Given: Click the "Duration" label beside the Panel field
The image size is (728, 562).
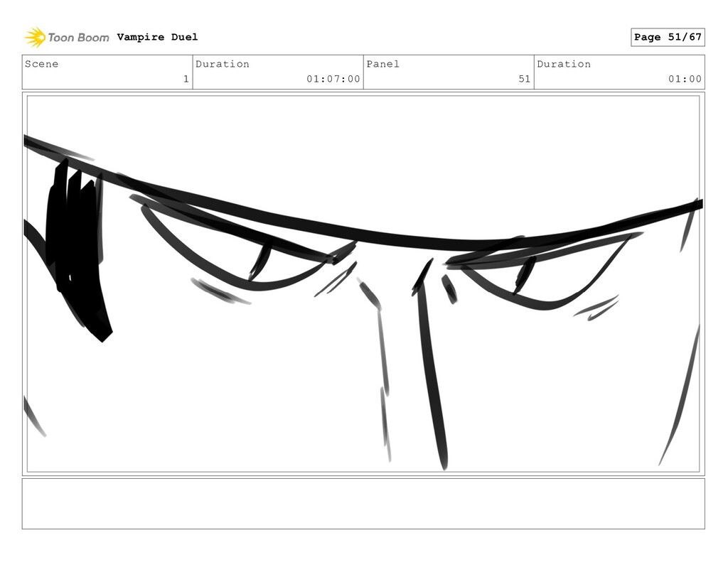Looking at the screenshot, I should (x=564, y=64).
